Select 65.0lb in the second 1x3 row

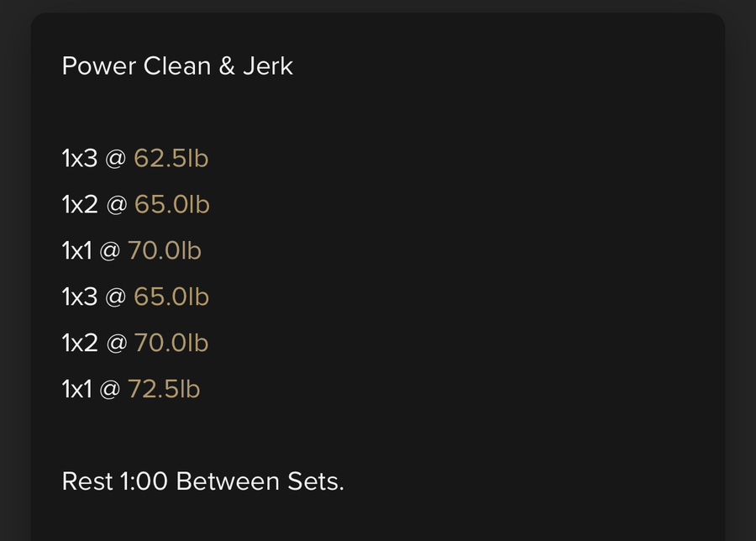click(171, 297)
